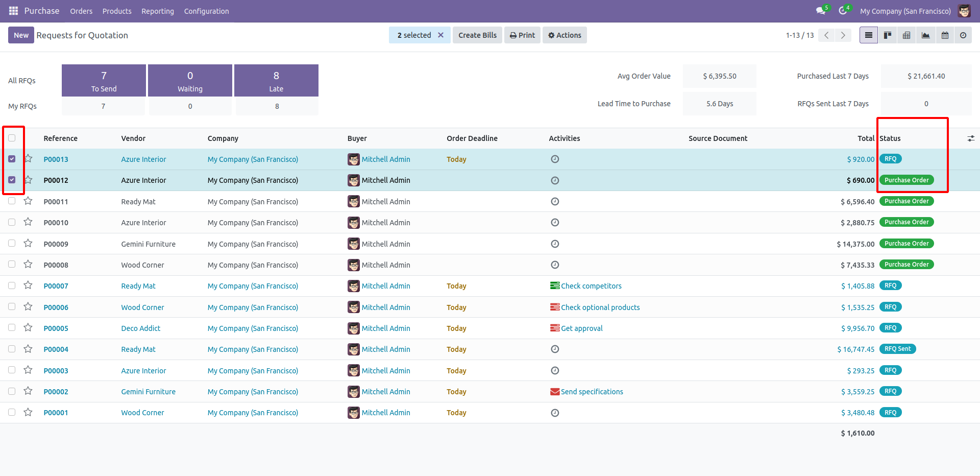Open the activity clock for P00013
This screenshot has height=476, width=980.
[x=555, y=159]
